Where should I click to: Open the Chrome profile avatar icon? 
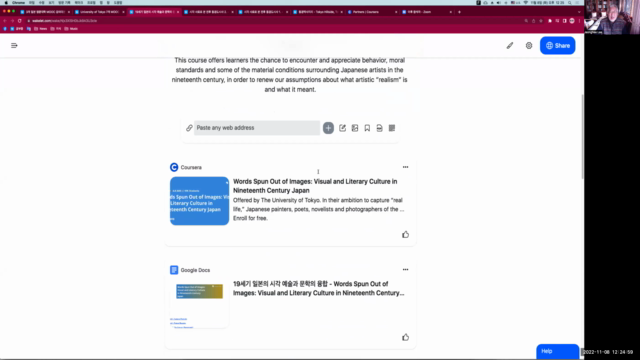click(x=572, y=21)
